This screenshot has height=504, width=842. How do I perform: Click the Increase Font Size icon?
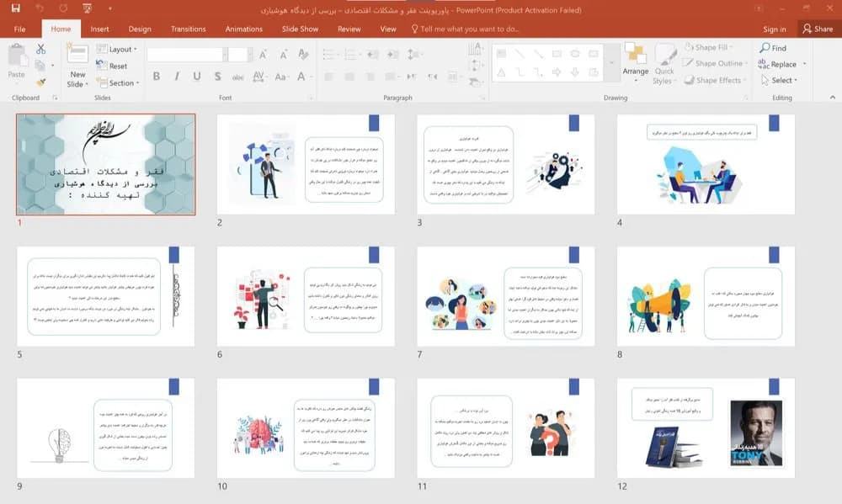point(263,54)
